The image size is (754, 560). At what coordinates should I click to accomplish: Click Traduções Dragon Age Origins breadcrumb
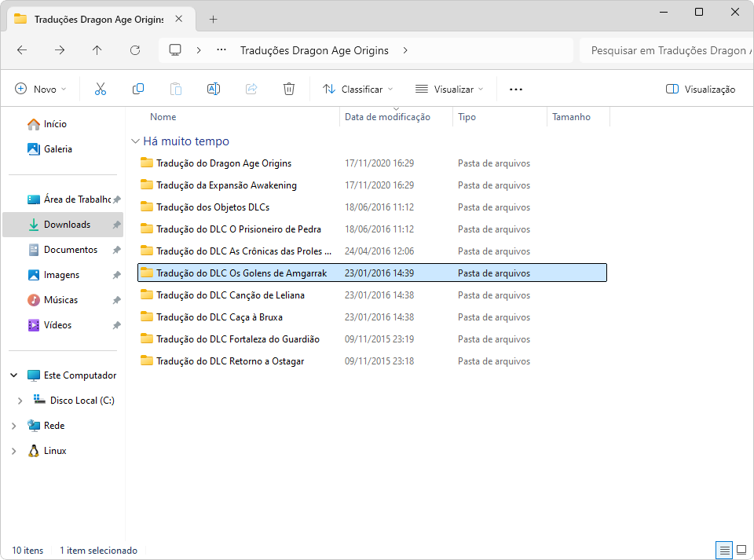tap(314, 50)
